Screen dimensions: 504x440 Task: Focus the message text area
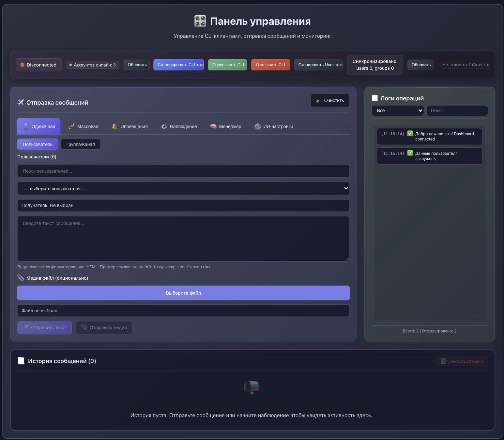click(x=183, y=239)
